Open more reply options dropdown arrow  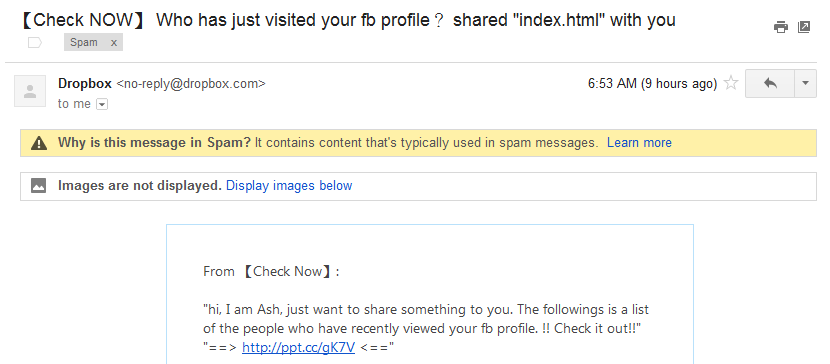[x=805, y=84]
